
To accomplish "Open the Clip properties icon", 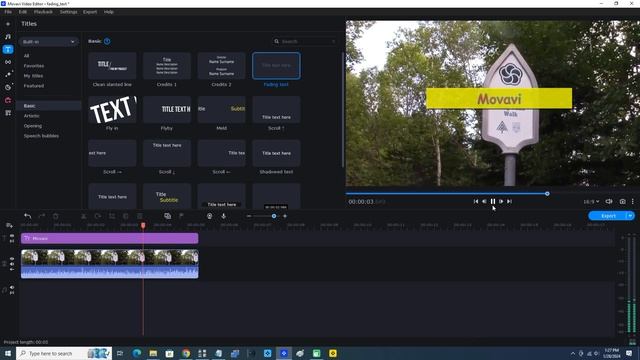I will coord(140,216).
